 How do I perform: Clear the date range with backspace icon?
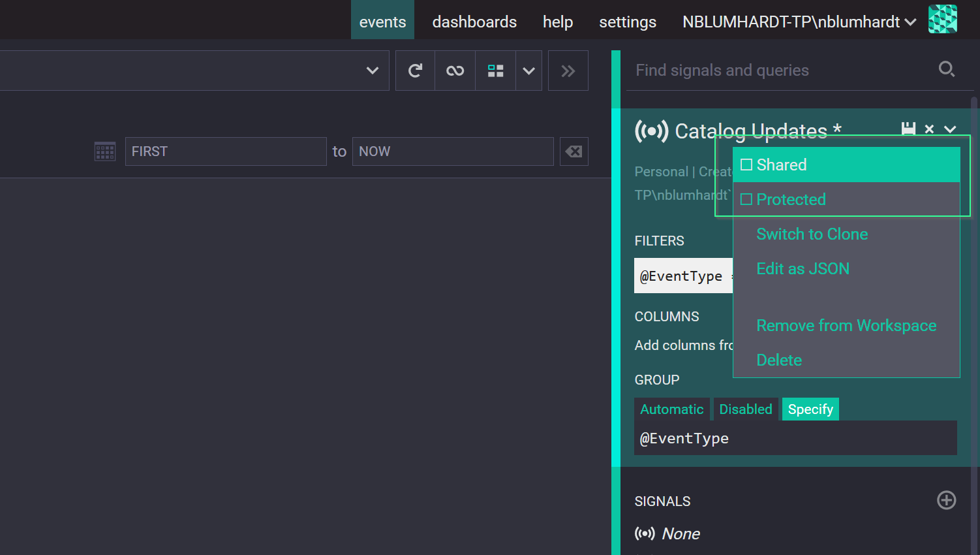(x=574, y=151)
